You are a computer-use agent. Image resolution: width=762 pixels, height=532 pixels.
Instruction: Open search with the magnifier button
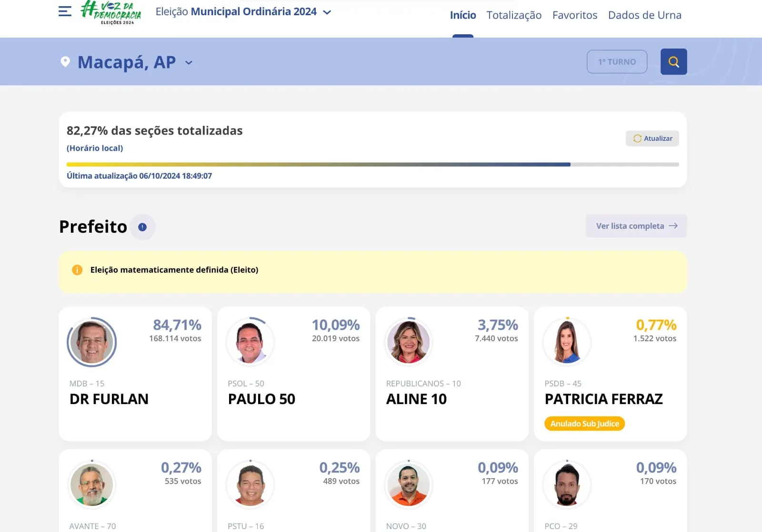(673, 62)
